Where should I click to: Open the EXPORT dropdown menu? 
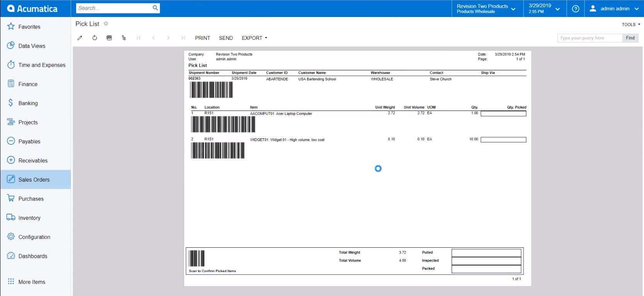pos(254,38)
